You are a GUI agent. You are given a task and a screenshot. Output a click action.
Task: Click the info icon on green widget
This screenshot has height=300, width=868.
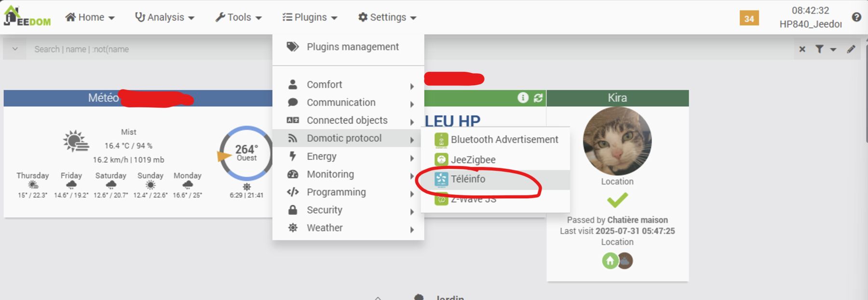coord(523,98)
